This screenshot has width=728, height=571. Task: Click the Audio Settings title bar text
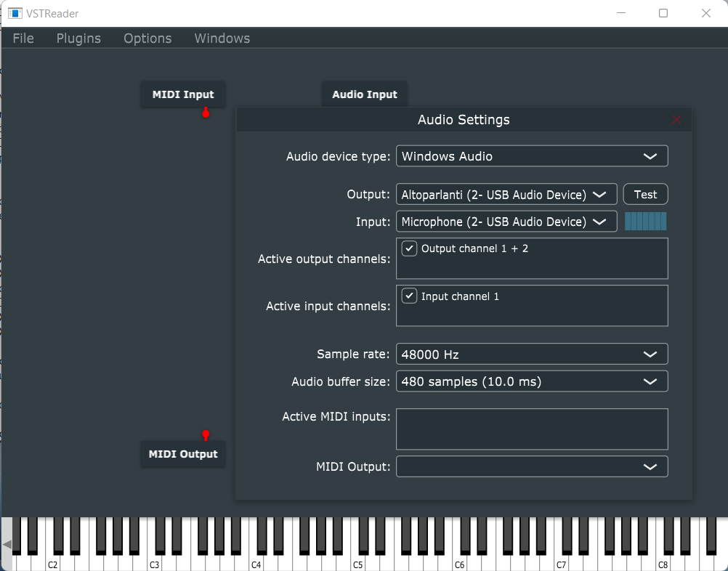click(464, 120)
